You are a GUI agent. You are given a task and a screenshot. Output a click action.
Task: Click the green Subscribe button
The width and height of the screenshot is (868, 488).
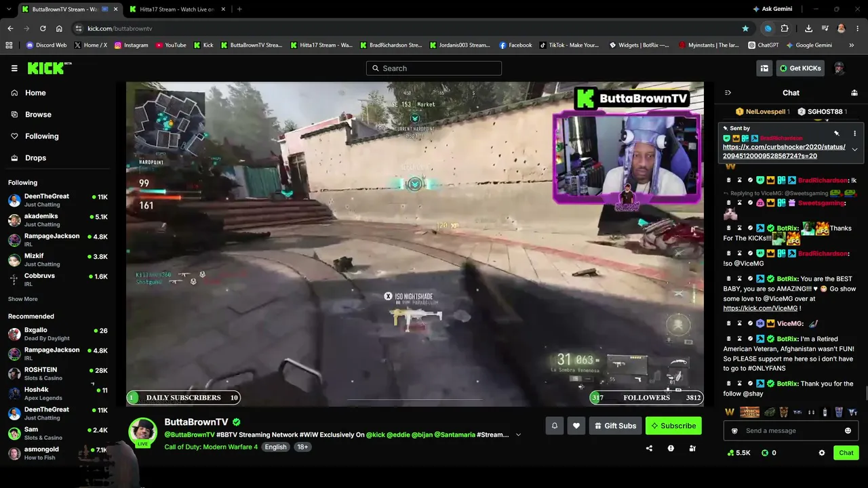point(673,426)
